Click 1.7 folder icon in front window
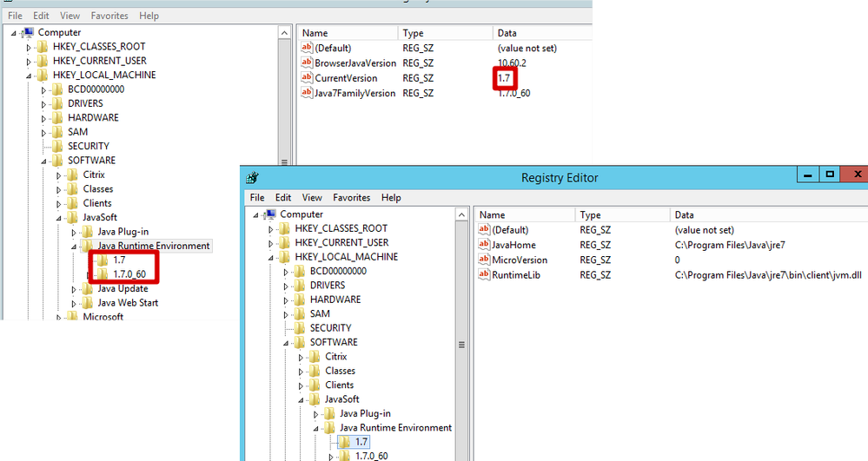Image resolution: width=868 pixels, height=461 pixels. click(x=345, y=442)
